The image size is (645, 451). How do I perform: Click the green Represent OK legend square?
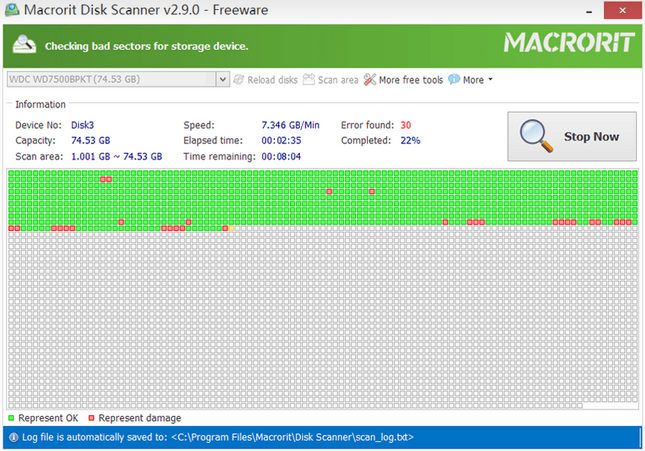11,418
